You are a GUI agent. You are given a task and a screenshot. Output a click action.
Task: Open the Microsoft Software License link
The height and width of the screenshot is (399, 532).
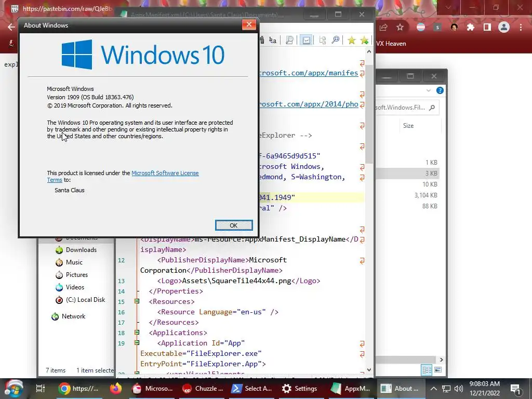click(165, 173)
